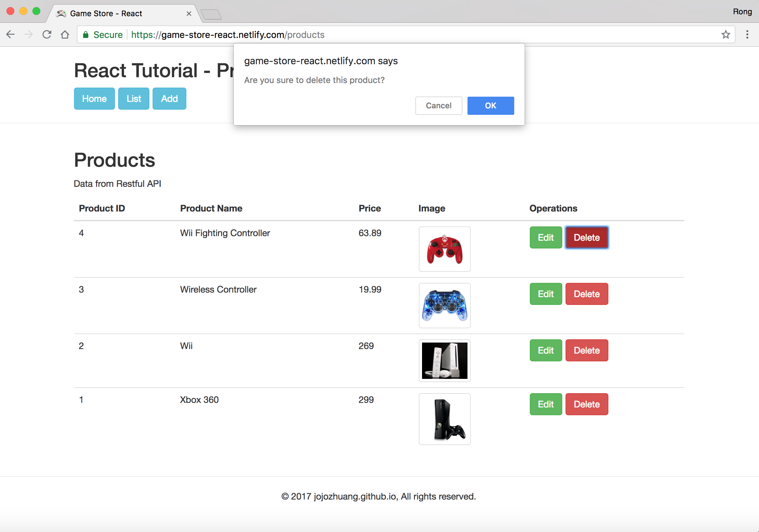Click the price value 19.99
This screenshot has width=759, height=532.
click(x=370, y=290)
